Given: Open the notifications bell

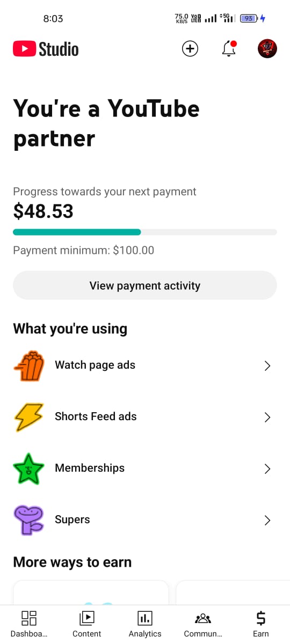Looking at the screenshot, I should coord(229,49).
